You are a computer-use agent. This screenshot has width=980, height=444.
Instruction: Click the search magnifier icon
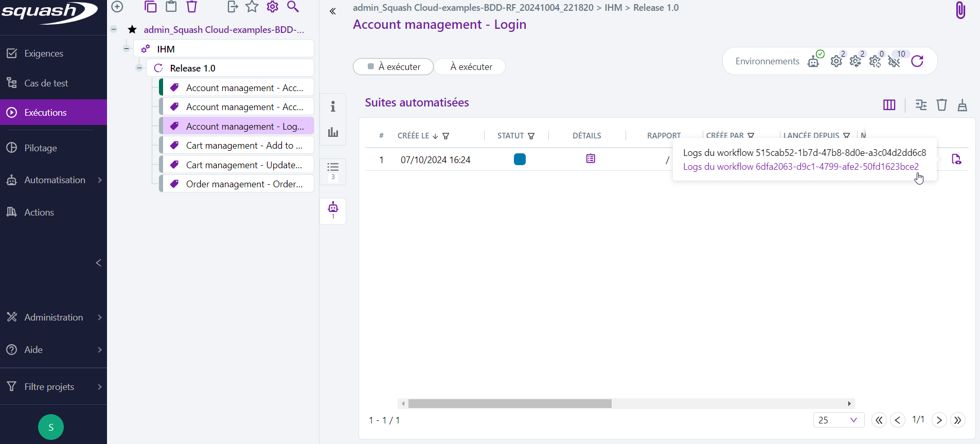[293, 7]
